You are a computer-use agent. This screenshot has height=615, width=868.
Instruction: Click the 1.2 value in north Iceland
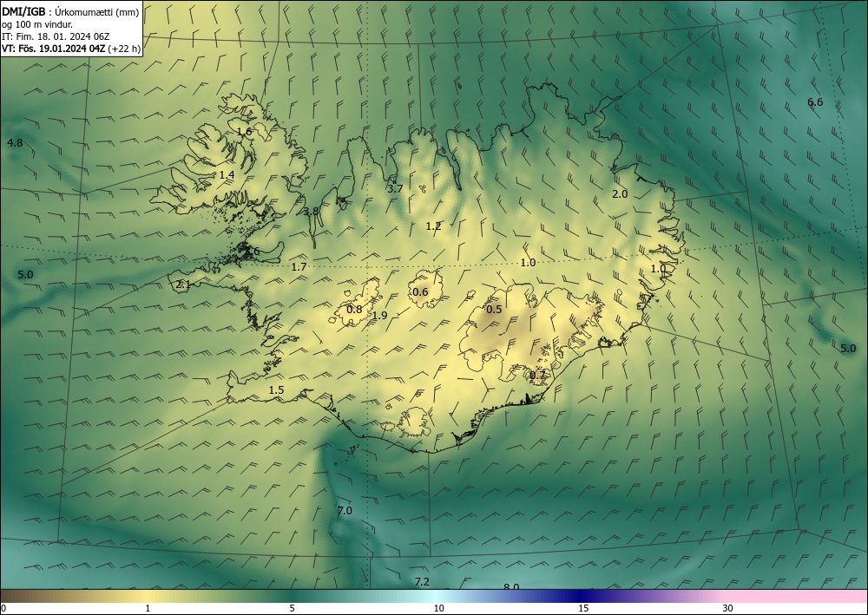tap(433, 226)
